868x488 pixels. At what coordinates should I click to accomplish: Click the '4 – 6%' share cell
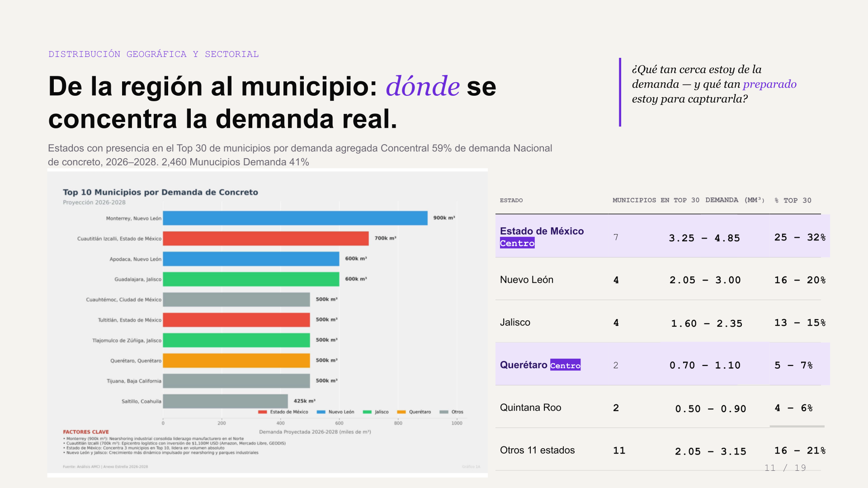[794, 408]
